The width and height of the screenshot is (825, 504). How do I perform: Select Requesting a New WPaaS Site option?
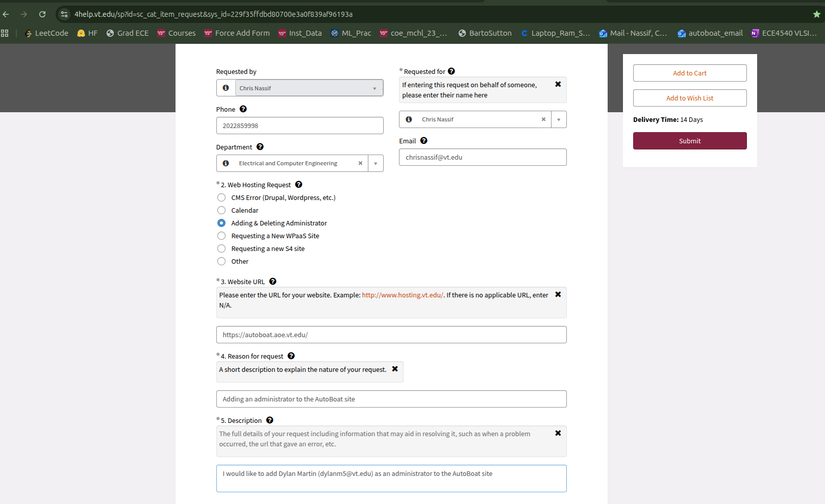click(x=221, y=236)
